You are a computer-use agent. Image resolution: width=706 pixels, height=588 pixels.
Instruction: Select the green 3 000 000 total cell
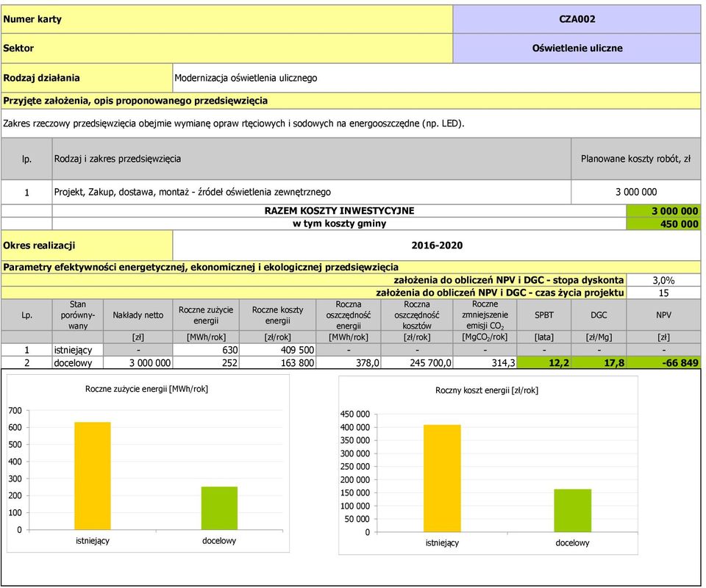pyautogui.click(x=663, y=211)
